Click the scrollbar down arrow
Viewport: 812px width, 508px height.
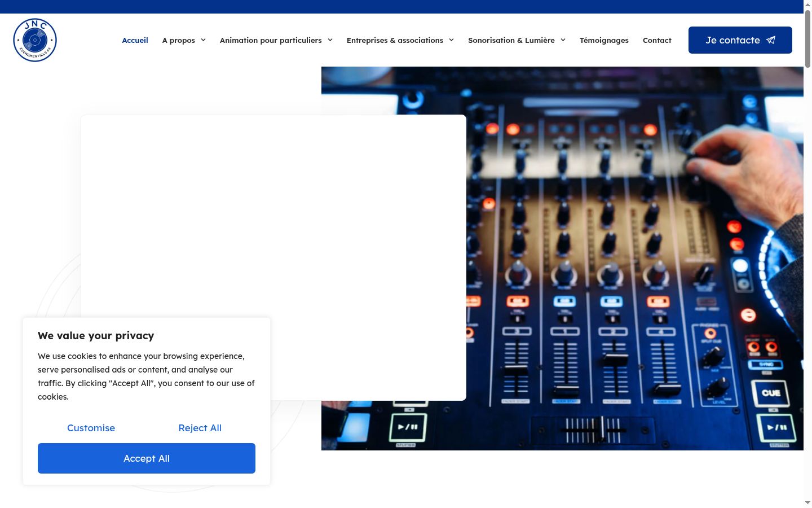coord(807,502)
